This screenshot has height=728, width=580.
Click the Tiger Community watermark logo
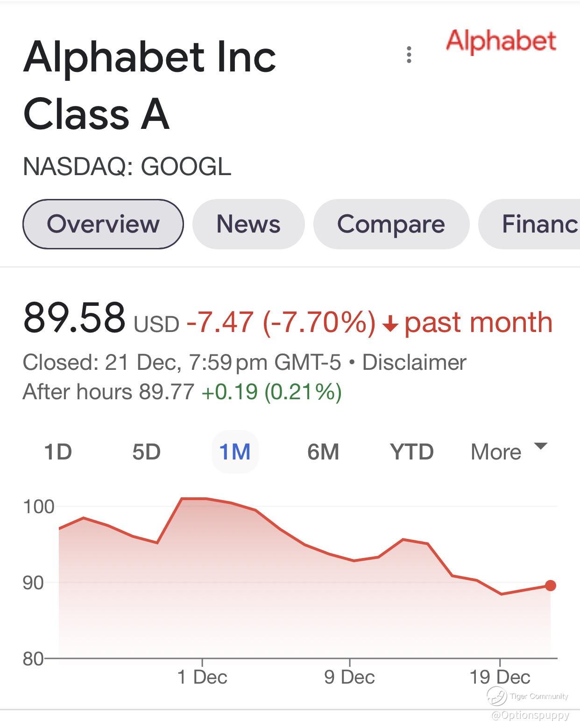pos(497,696)
